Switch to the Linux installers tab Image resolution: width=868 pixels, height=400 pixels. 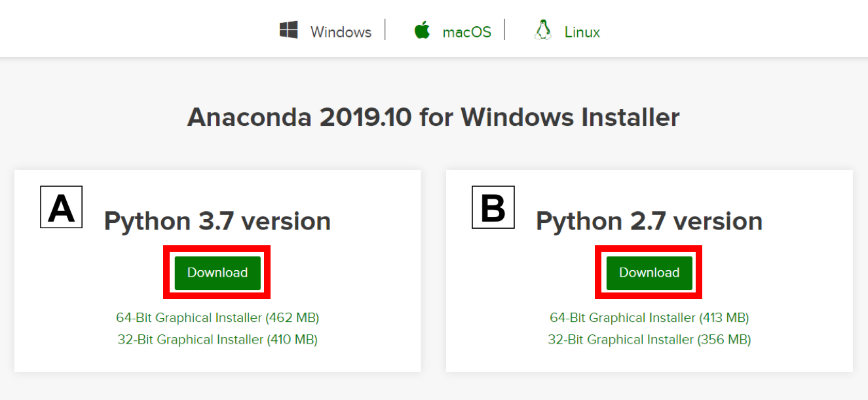coord(580,31)
